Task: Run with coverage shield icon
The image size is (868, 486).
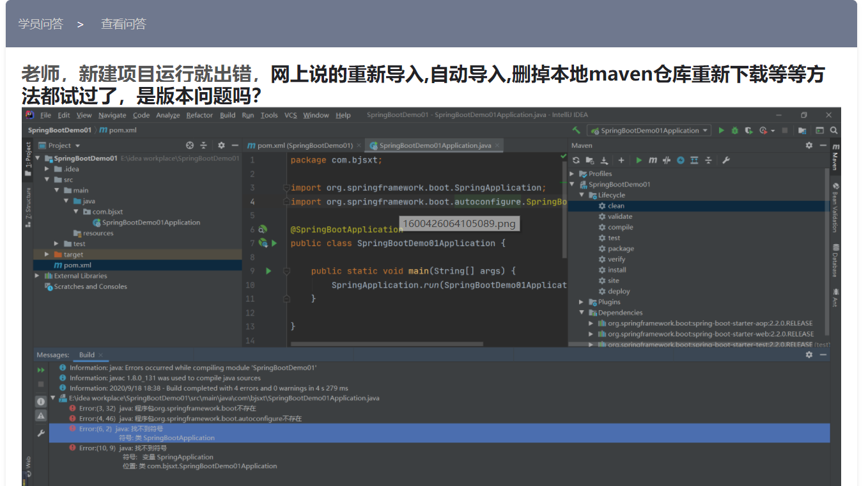Action: (x=749, y=130)
